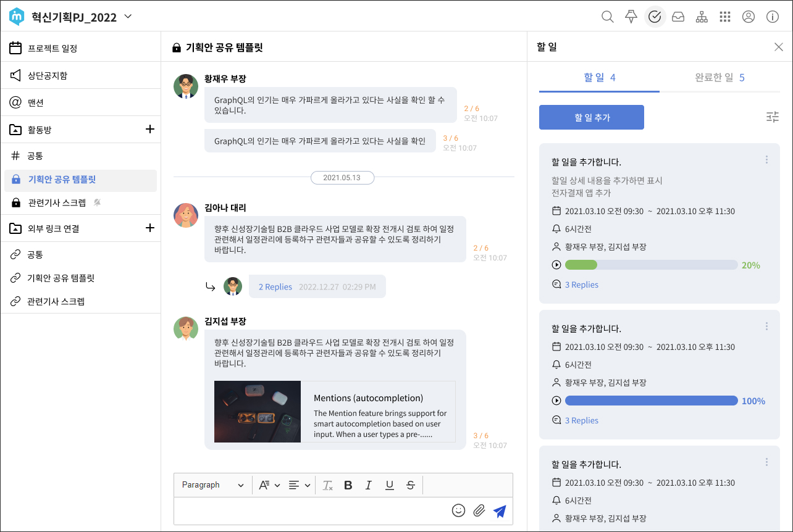This screenshot has width=793, height=532.
Task: Open the 공통 external link
Action: (x=80, y=254)
